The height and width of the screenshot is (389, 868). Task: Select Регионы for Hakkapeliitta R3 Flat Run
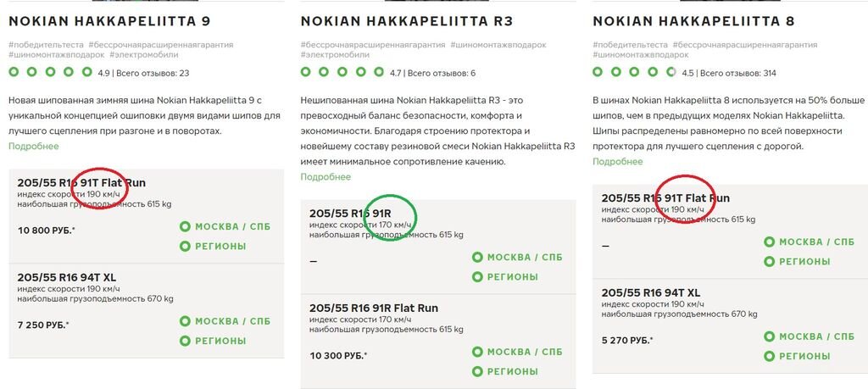pos(504,372)
